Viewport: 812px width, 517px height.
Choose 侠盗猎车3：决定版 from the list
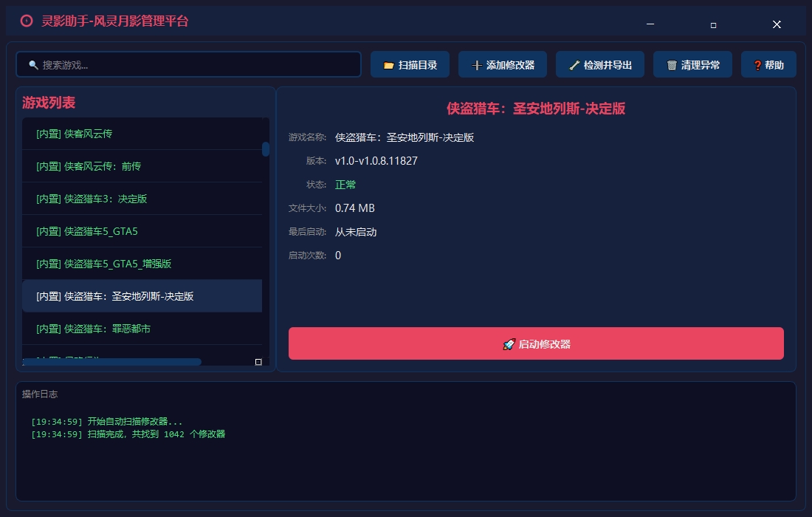click(x=92, y=199)
